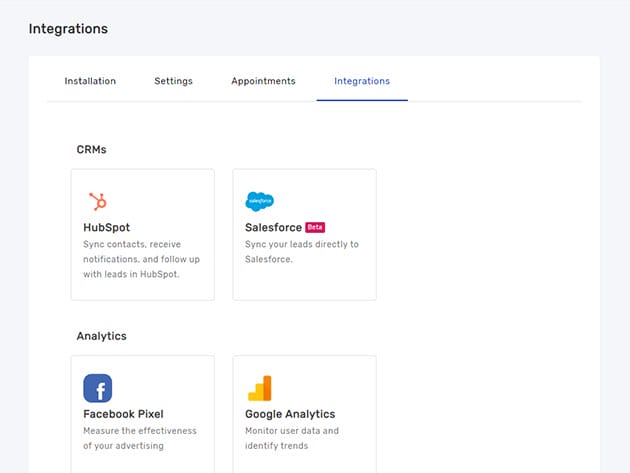Switch to the Installation tab
The width and height of the screenshot is (630, 473).
click(90, 81)
